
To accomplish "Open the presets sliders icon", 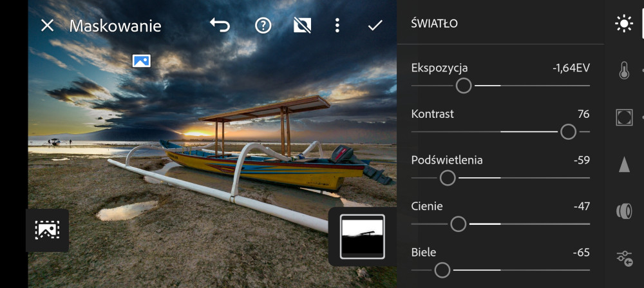I will [625, 258].
